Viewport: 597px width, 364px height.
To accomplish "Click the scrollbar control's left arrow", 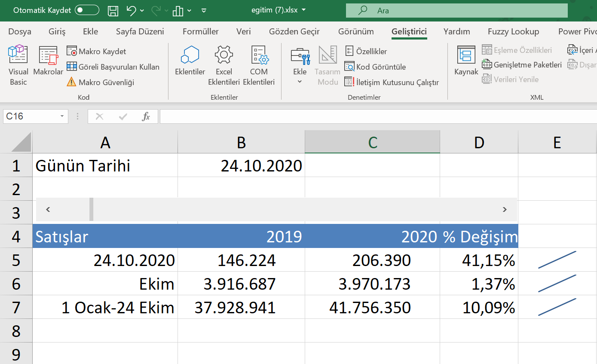I will pos(48,210).
